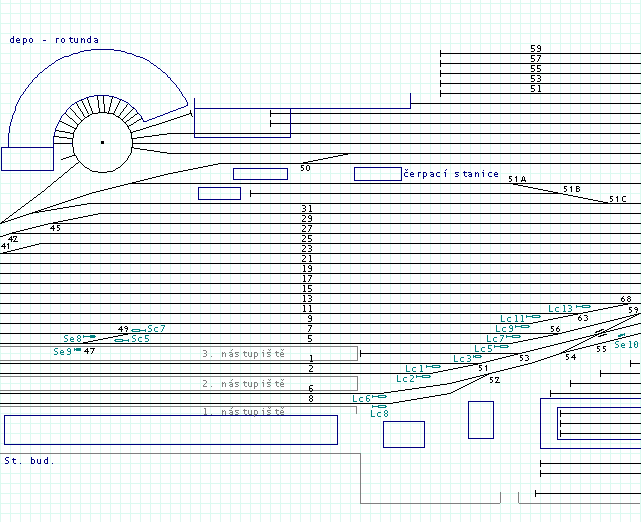Click switch label 45
This screenshot has width=641, height=522.
55,228
